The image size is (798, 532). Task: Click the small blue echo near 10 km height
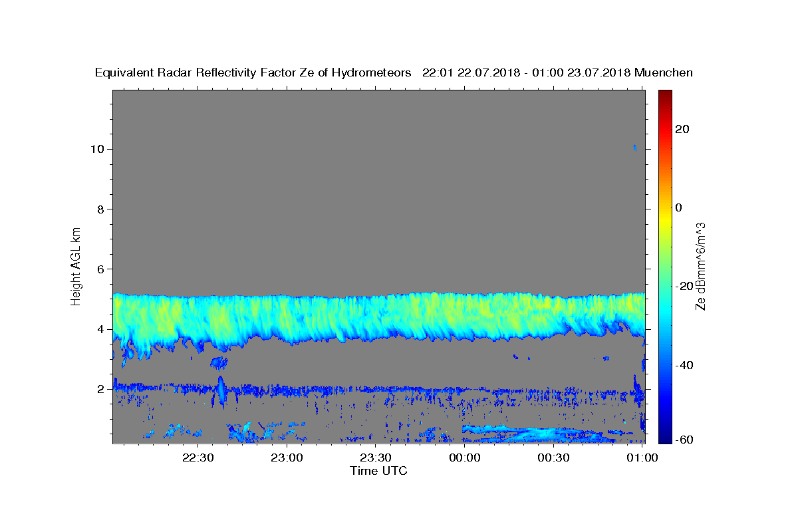(x=635, y=148)
